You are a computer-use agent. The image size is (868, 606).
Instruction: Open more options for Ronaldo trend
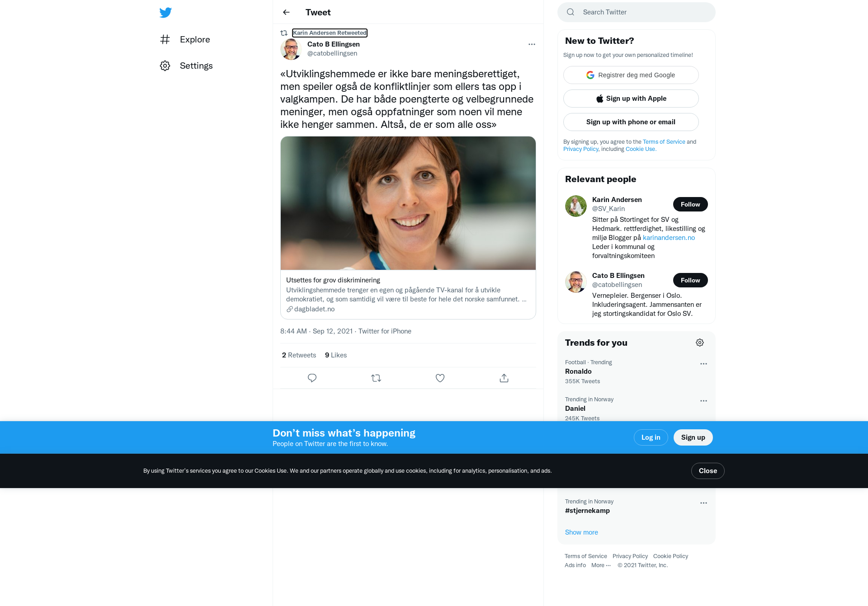pyautogui.click(x=703, y=364)
